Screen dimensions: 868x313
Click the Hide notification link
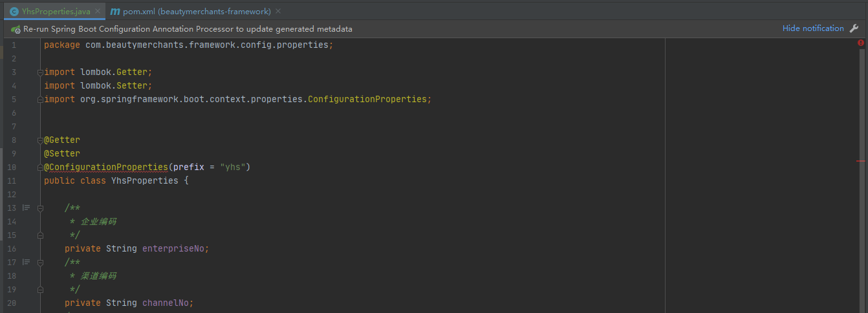(x=813, y=28)
